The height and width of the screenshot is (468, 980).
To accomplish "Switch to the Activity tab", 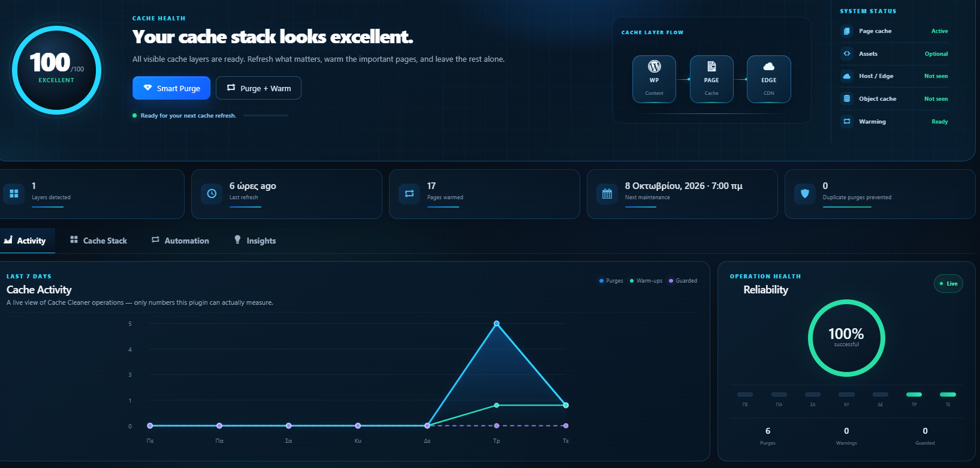I will tap(26, 241).
